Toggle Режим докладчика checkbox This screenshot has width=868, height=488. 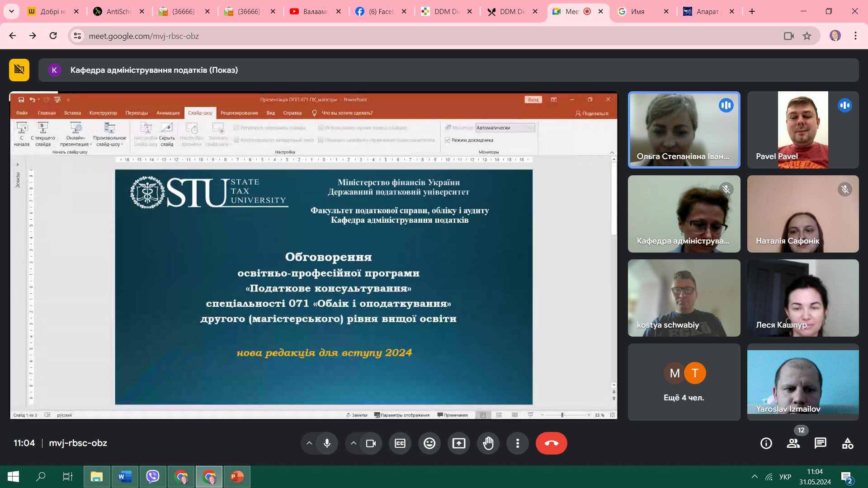[448, 140]
